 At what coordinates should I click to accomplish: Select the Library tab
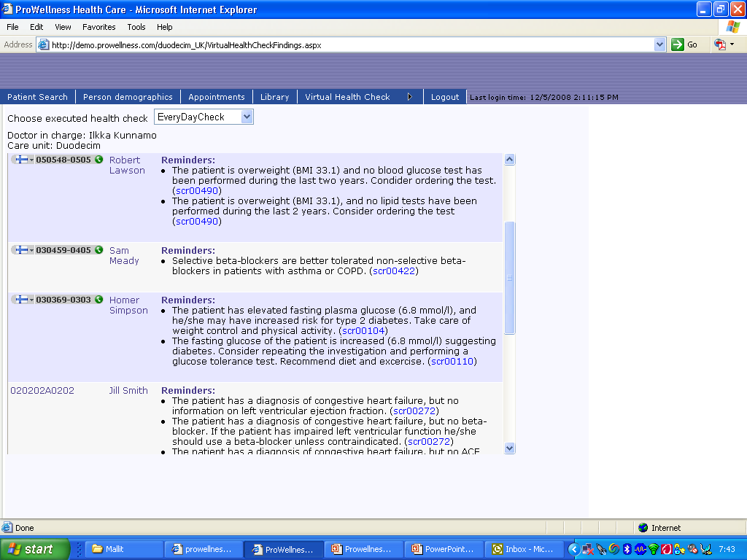click(274, 97)
